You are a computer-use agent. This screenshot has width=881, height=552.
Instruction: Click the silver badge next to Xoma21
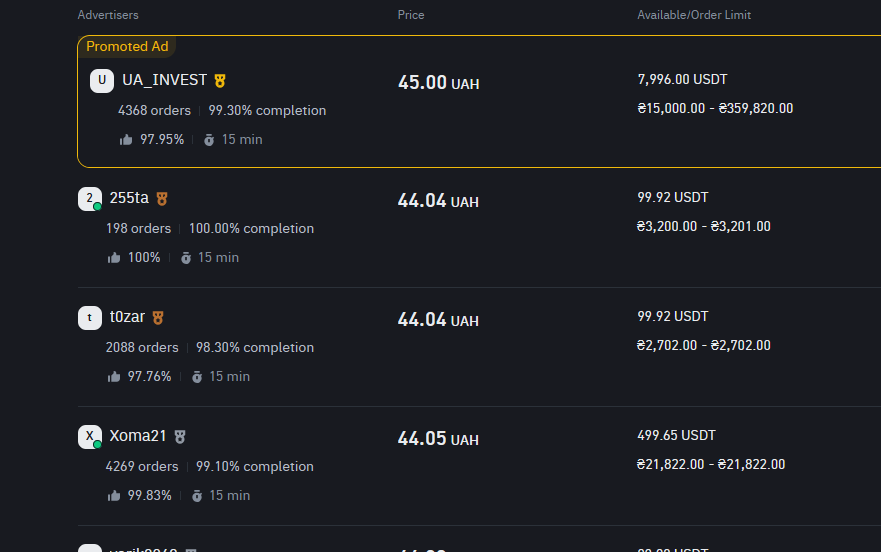(x=180, y=437)
